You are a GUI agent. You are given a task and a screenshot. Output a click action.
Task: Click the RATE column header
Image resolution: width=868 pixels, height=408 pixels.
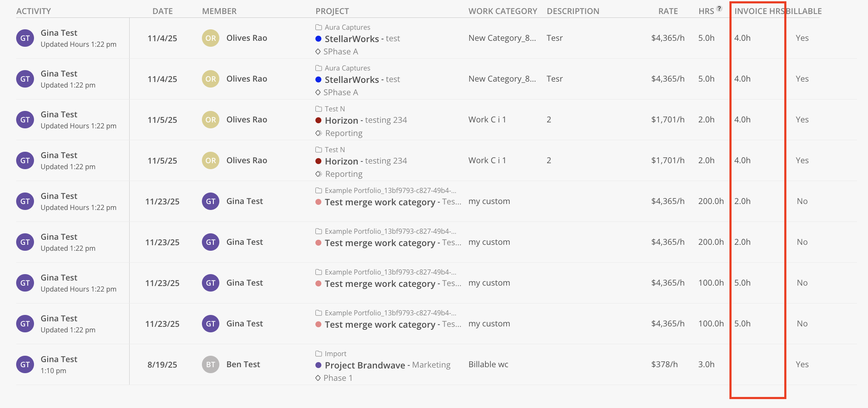click(668, 11)
